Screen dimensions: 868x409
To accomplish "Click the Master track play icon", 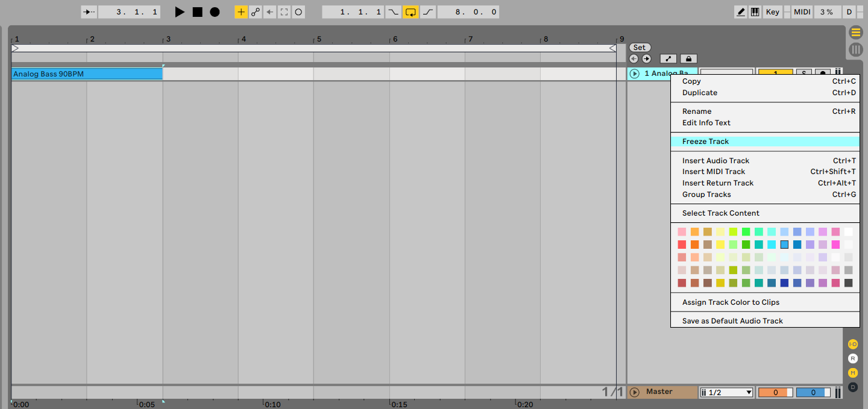I will point(634,392).
